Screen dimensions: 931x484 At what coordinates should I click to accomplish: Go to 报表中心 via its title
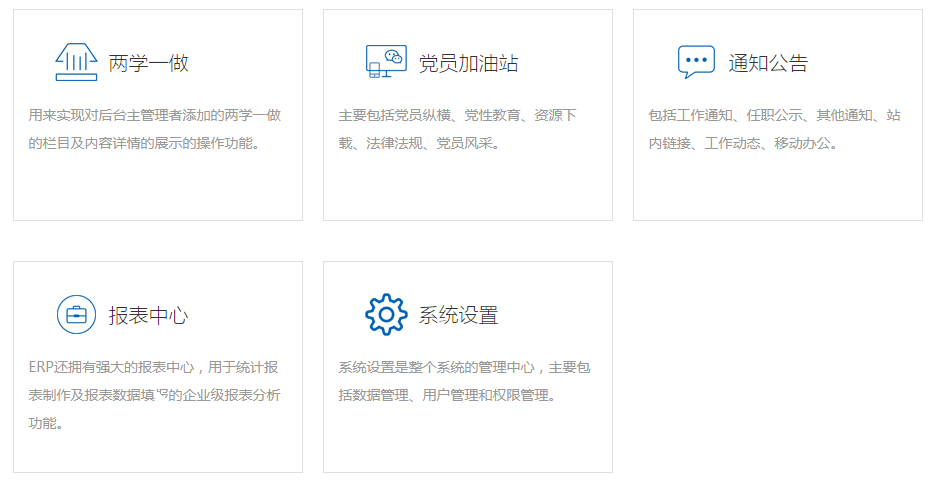click(148, 316)
